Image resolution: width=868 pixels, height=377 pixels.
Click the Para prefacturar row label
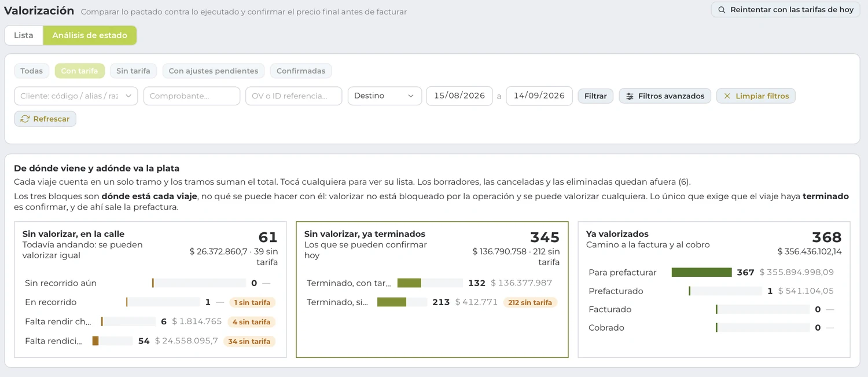(623, 272)
